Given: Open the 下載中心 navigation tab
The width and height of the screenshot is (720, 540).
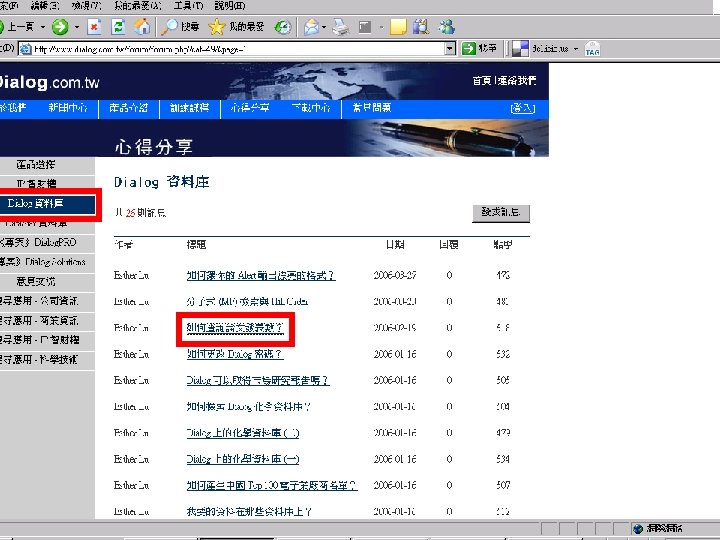Looking at the screenshot, I should click(311, 108).
